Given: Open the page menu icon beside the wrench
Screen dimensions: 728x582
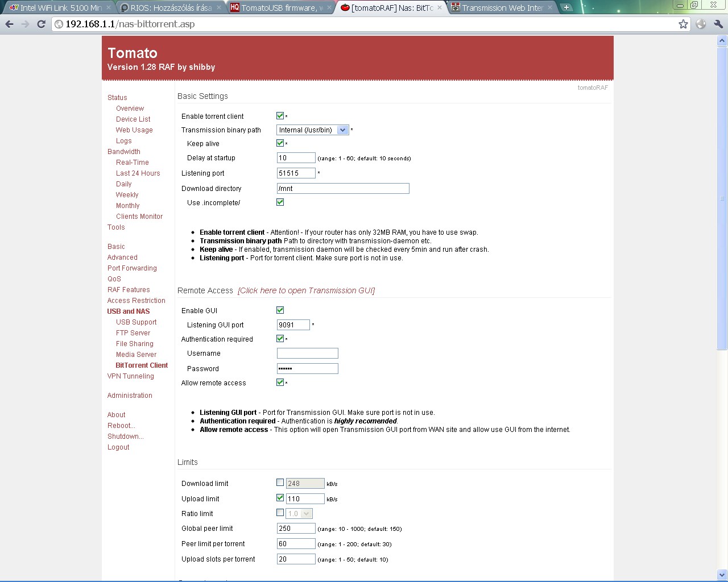Looking at the screenshot, I should 701,24.
